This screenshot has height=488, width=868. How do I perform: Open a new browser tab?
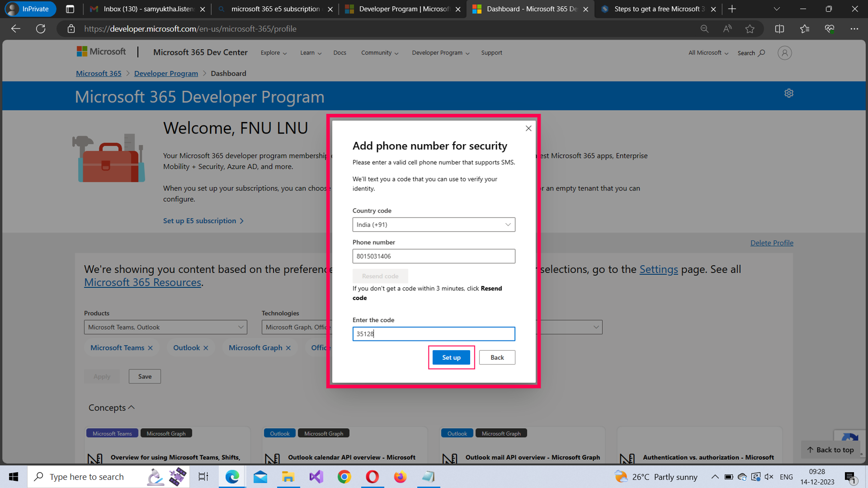pos(732,9)
